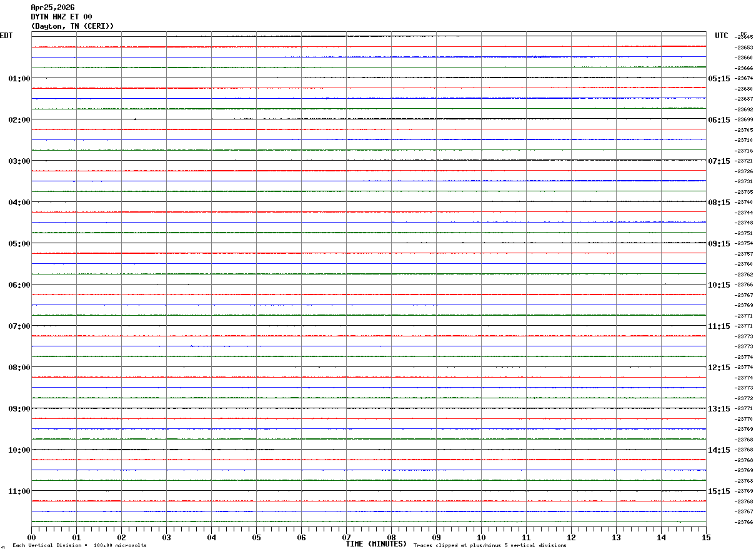Screen dimensions: 756x554
Task: Click the DC offset value '-23748'
Action: pyautogui.click(x=744, y=223)
